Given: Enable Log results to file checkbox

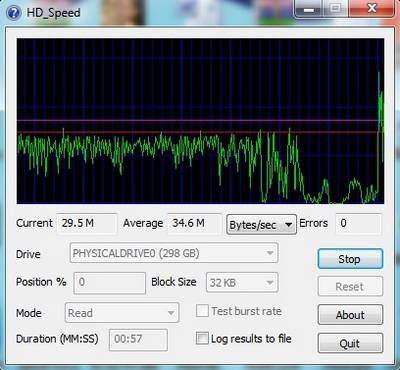Looking at the screenshot, I should click(x=202, y=338).
